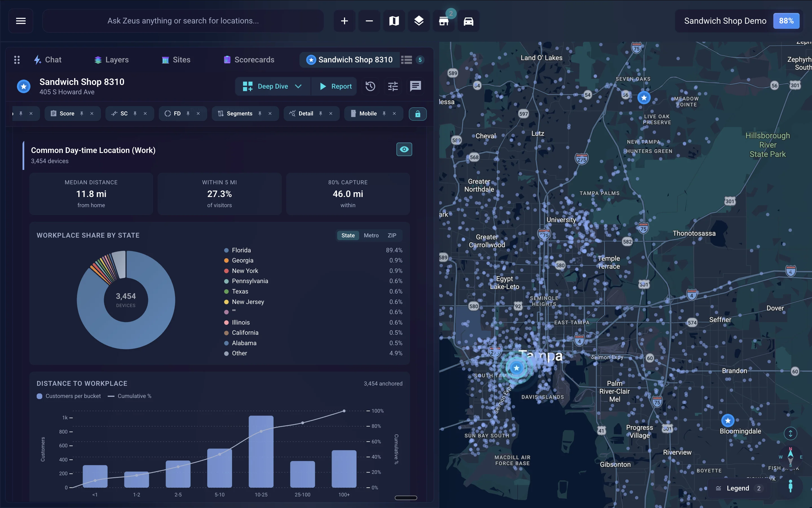Viewport: 812px width, 508px height.
Task: Click the star site marker at Bloomingdale
Action: tap(727, 420)
